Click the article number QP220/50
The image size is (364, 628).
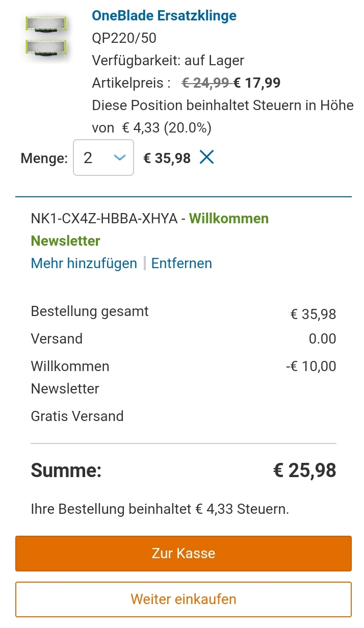click(x=124, y=38)
